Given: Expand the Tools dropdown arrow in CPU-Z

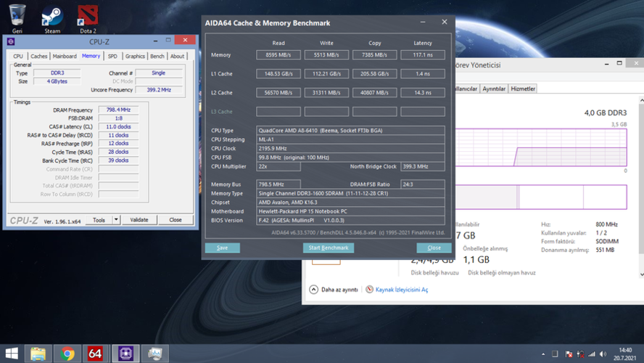Looking at the screenshot, I should (116, 220).
